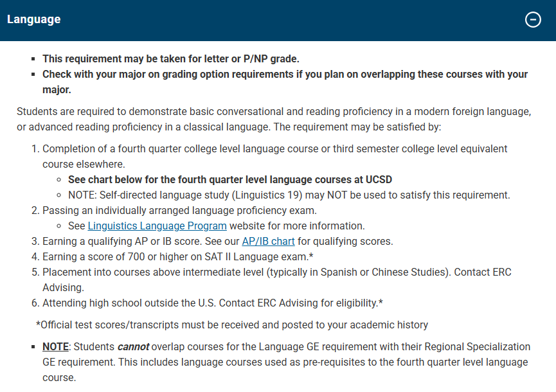The image size is (556, 392).
Task: Click the empty dark blue header bar area
Action: point(289,19)
